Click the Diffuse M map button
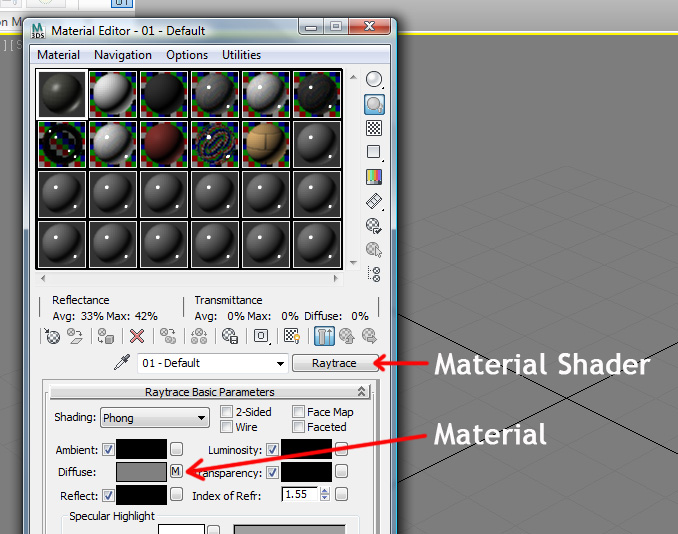The width and height of the screenshot is (678, 534). (x=176, y=471)
